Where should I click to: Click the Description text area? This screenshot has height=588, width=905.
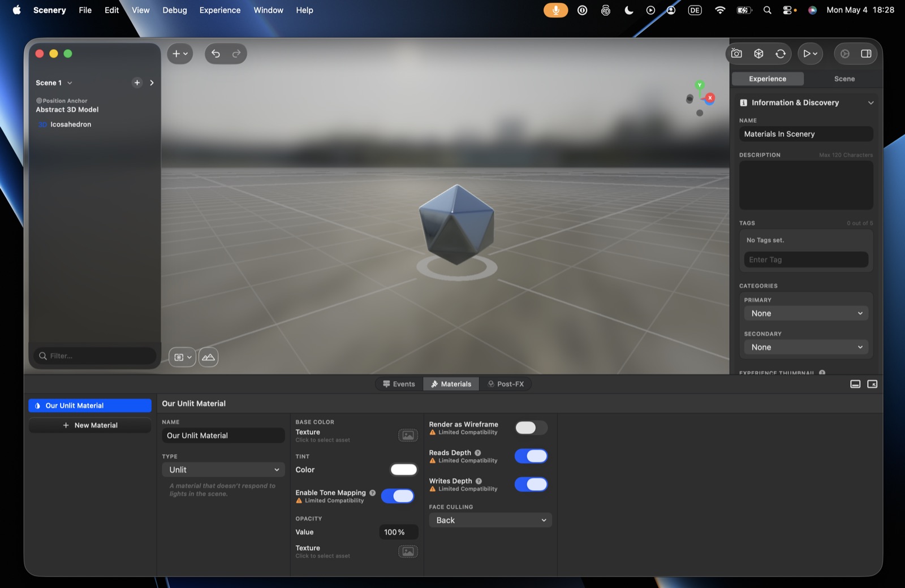[x=806, y=185]
